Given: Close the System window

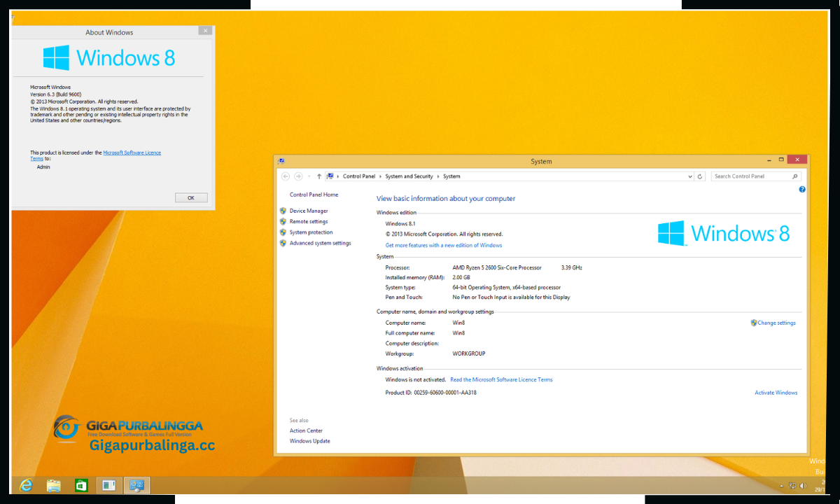Looking at the screenshot, I should tap(797, 160).
